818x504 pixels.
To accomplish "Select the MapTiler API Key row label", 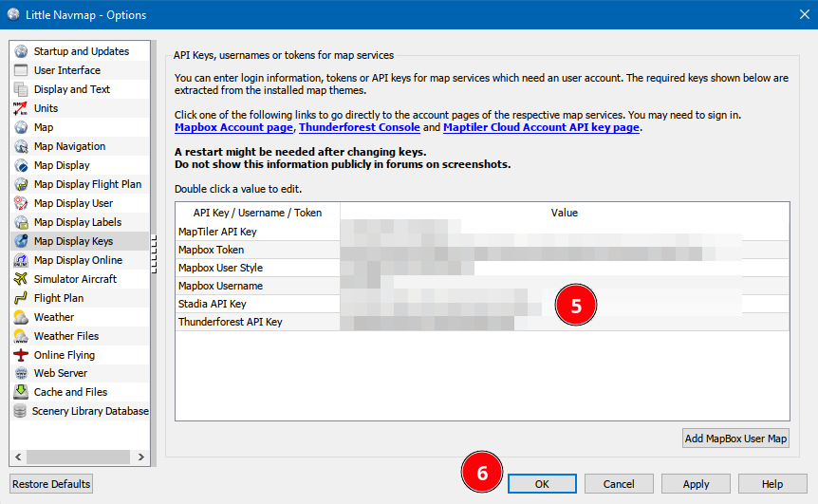I will click(x=217, y=232).
